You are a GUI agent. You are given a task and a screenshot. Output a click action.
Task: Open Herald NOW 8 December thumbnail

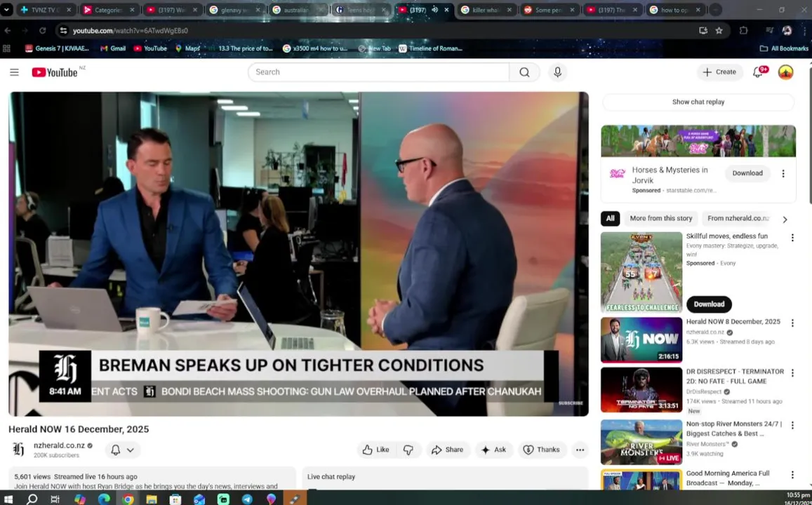coord(641,340)
